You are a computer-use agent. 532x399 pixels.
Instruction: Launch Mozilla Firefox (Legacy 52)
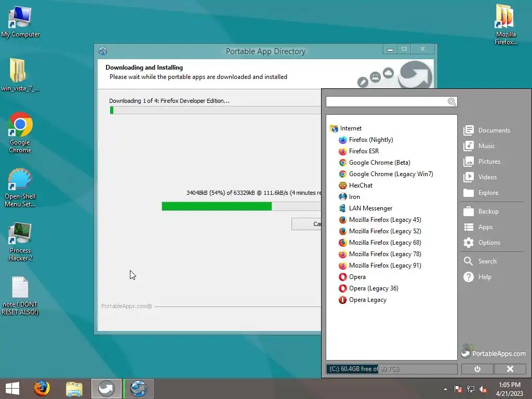(x=385, y=231)
